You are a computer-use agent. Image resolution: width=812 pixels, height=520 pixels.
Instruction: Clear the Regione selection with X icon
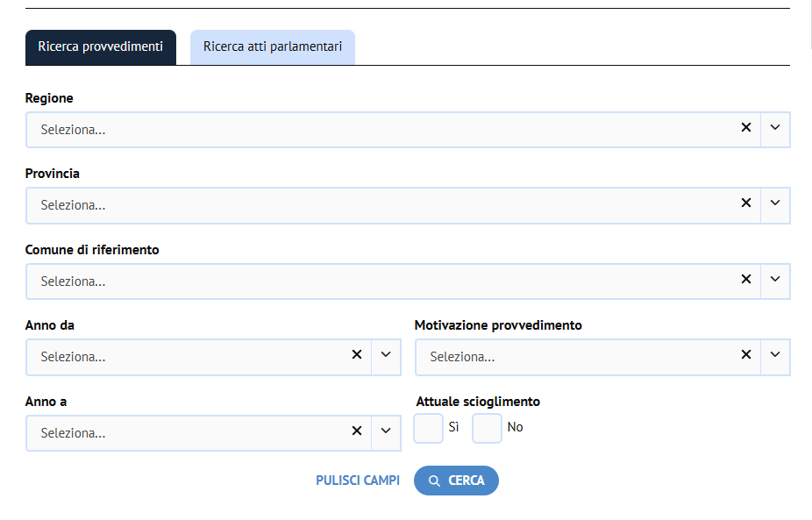[x=745, y=127]
